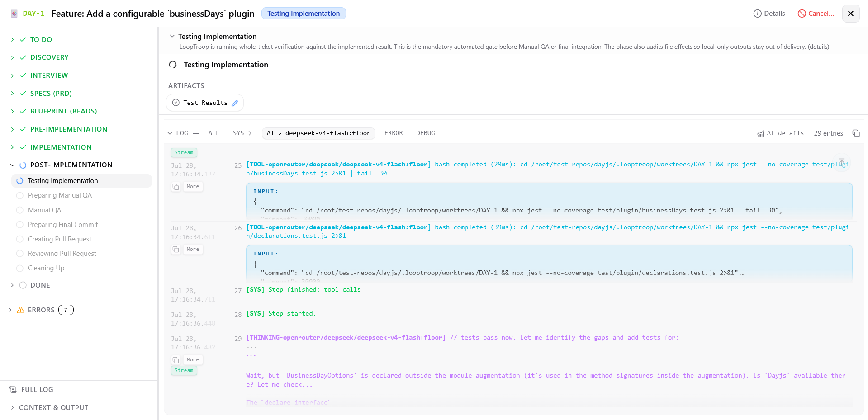Expand the SPECS (PRD) phase
Image resolution: width=868 pixels, height=420 pixels.
click(12, 94)
